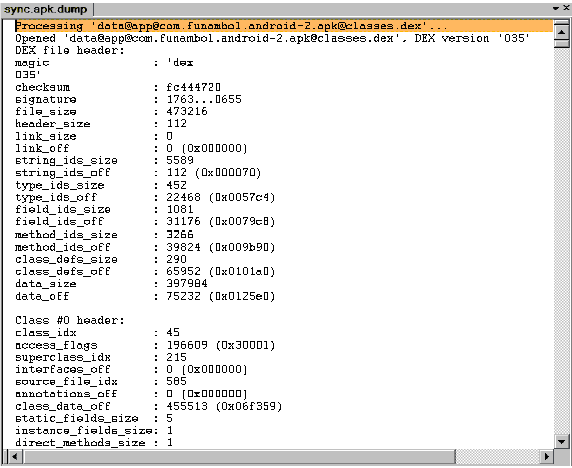Click the source_file_idx value '585'
Image resolution: width=572 pixels, height=468 pixels.
pyautogui.click(x=177, y=381)
